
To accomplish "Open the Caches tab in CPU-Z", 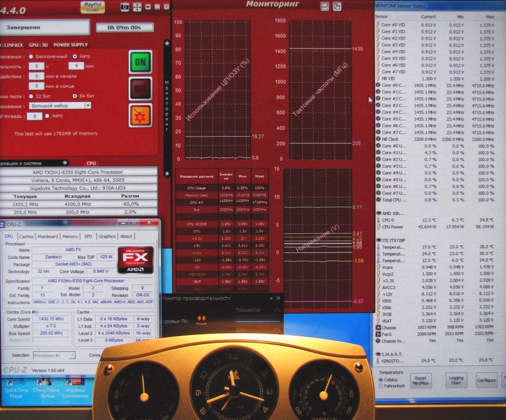I will click(26, 237).
